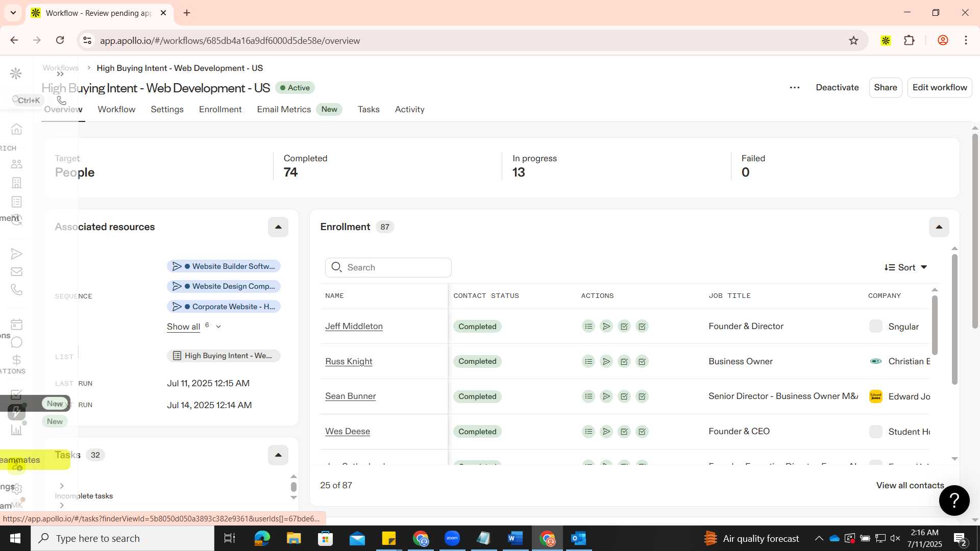Switch to the Workflow tab
Image resolution: width=980 pixels, height=551 pixels.
(116, 109)
